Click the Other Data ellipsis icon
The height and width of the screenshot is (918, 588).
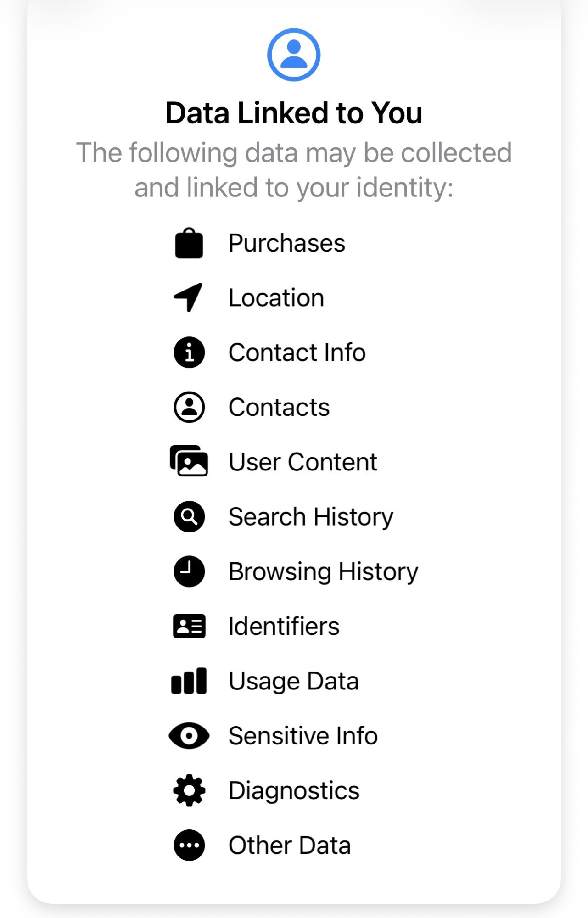[x=189, y=845]
